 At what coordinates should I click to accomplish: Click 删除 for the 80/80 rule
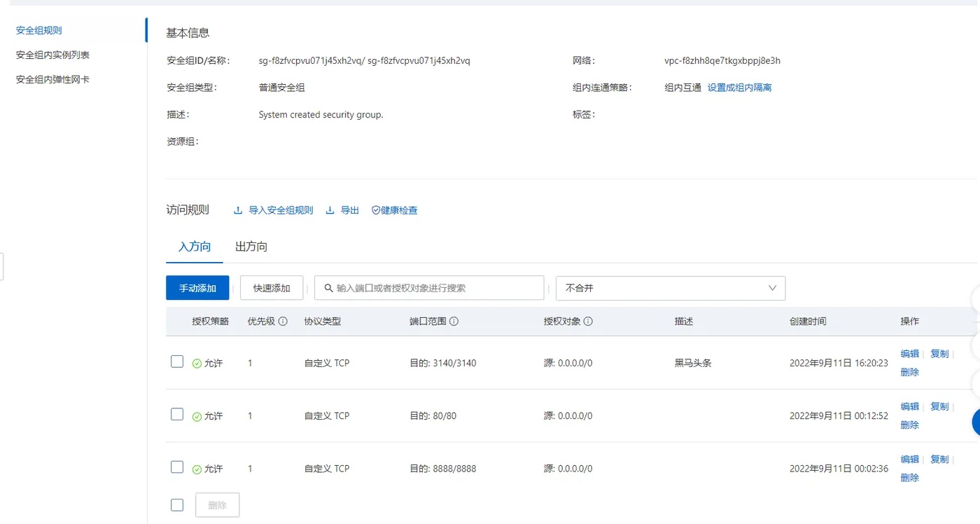(x=909, y=425)
